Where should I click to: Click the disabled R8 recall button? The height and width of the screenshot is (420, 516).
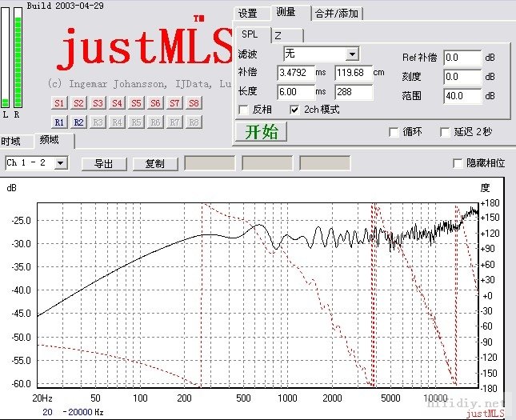point(194,122)
